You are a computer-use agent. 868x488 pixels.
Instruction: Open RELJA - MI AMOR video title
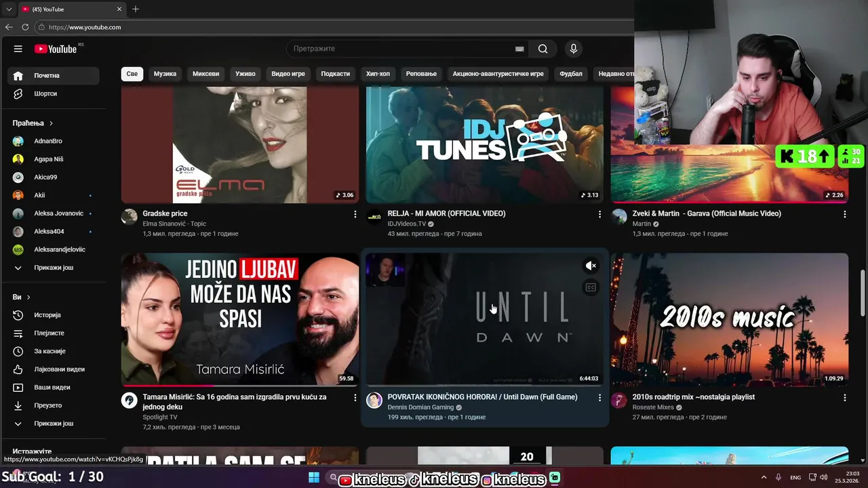[446, 213]
